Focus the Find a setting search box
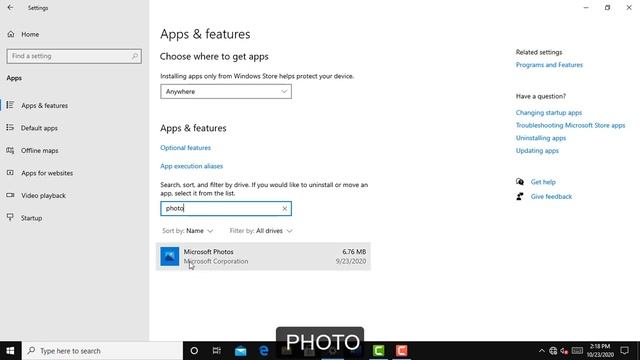This screenshot has height=360, width=640. point(74,56)
